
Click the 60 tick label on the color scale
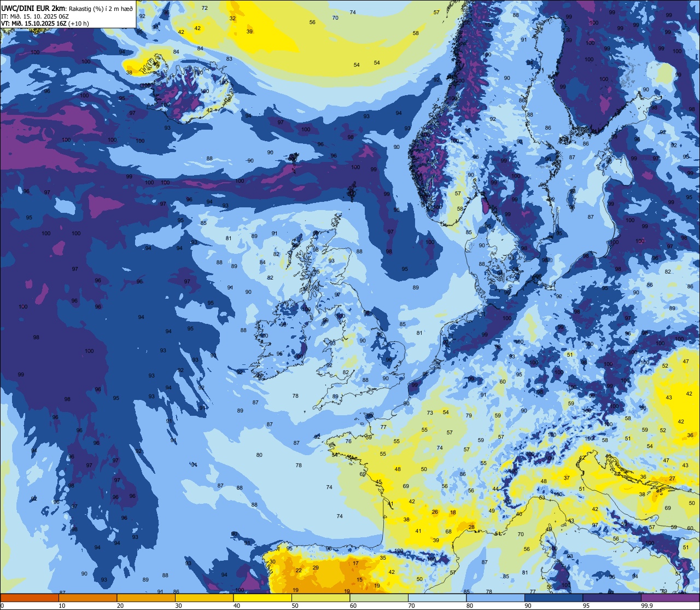click(353, 606)
